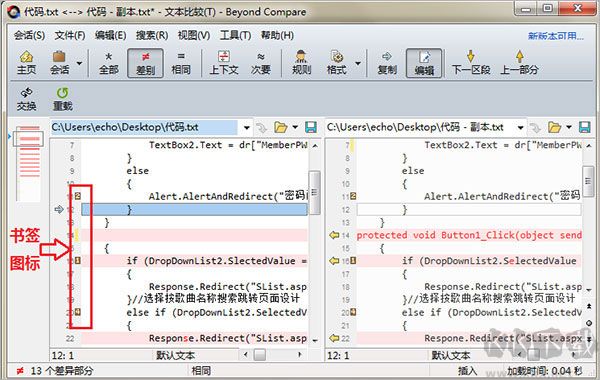Expand the 格式 dropdown arrow
This screenshot has height=380, width=600.
click(x=358, y=63)
